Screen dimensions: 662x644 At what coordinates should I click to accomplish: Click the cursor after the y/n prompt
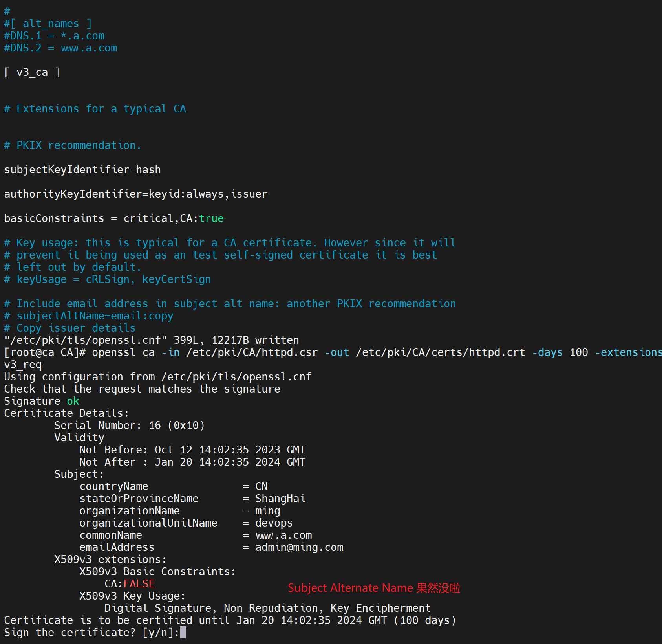[x=183, y=633]
